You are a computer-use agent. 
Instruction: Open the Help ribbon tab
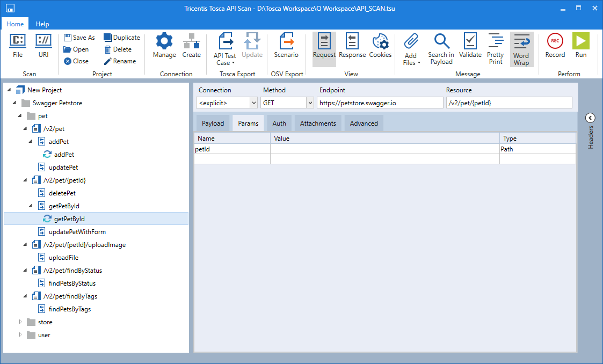tap(42, 24)
